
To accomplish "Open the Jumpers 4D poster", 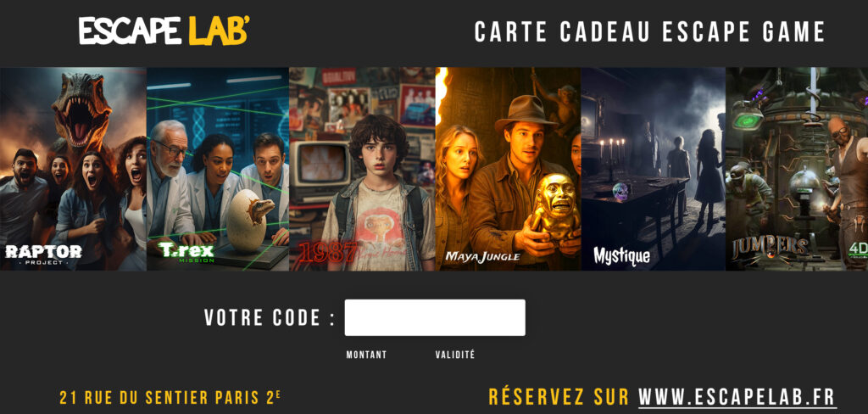I will (797, 169).
